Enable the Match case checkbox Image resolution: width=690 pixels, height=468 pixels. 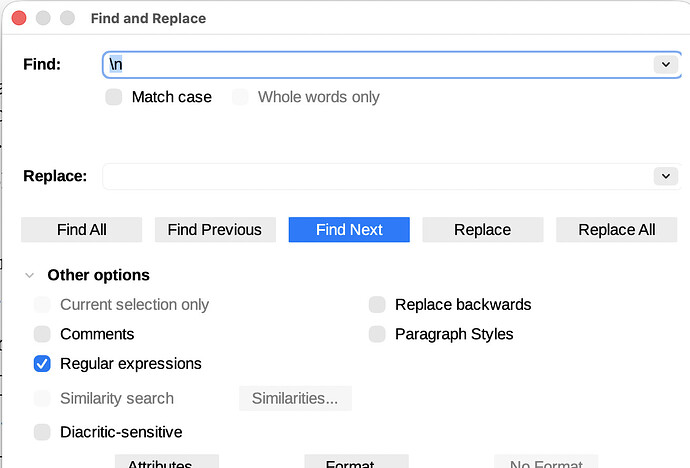tap(114, 97)
